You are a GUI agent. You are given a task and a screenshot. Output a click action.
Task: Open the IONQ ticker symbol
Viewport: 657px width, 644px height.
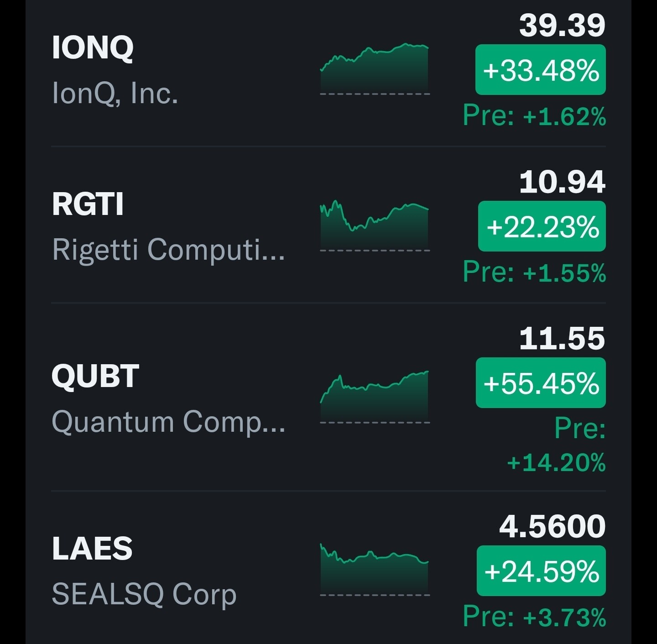[93, 47]
